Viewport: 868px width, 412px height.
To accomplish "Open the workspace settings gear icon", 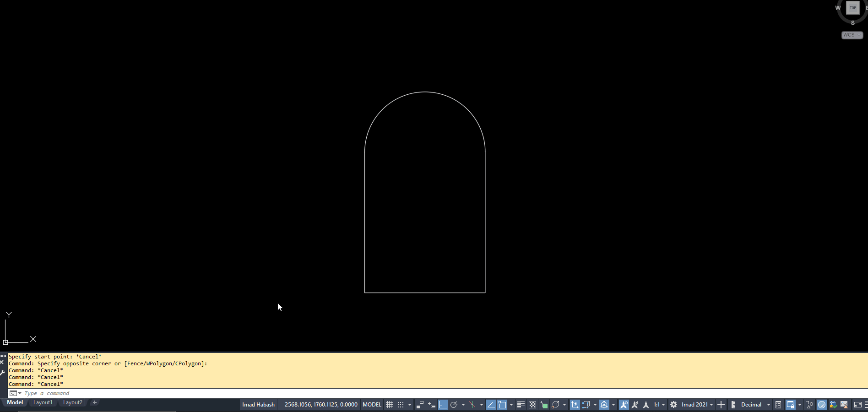I will coord(673,405).
